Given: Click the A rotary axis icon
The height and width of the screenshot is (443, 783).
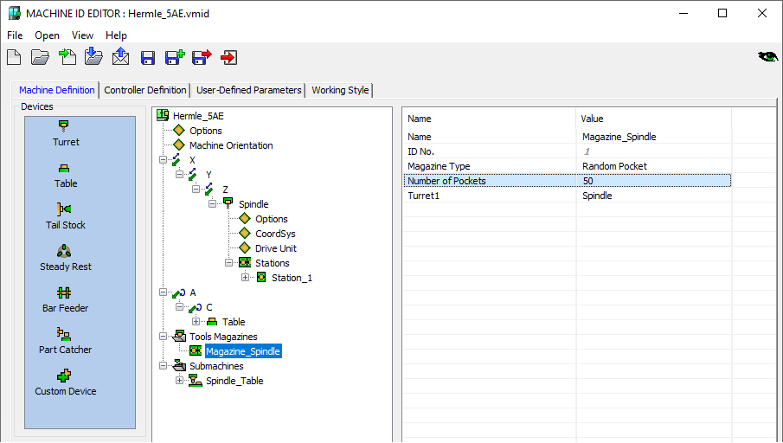Looking at the screenshot, I should (x=178, y=293).
